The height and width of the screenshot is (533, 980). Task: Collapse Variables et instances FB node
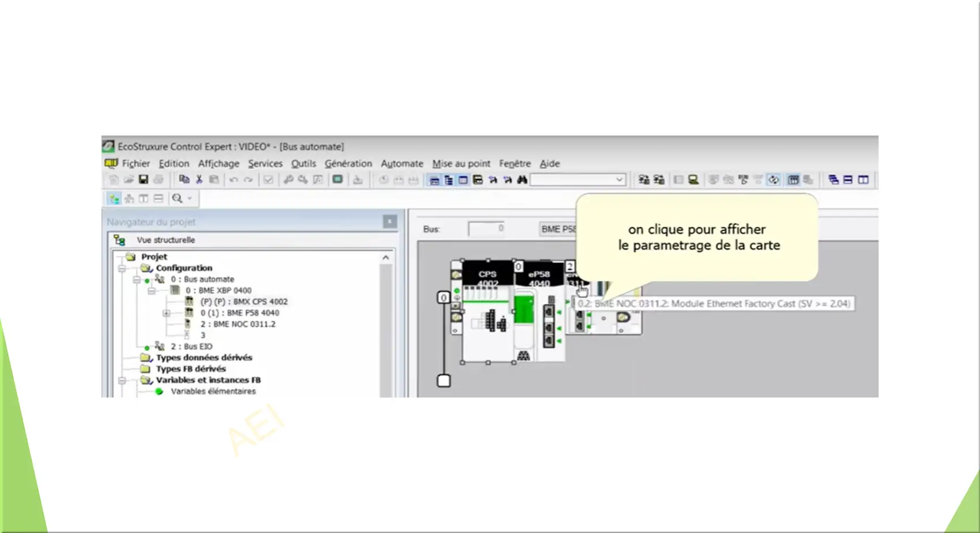[122, 381]
